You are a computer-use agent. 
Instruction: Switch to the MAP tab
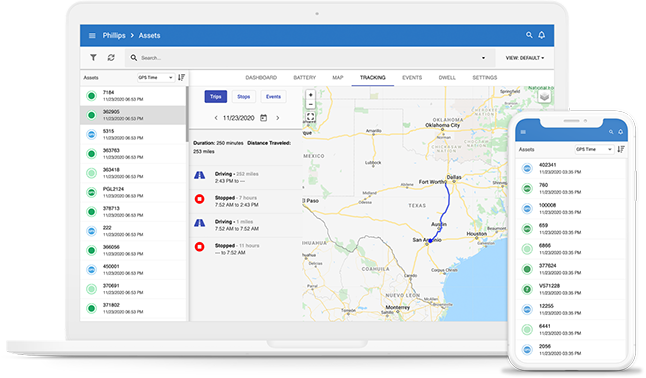click(338, 77)
